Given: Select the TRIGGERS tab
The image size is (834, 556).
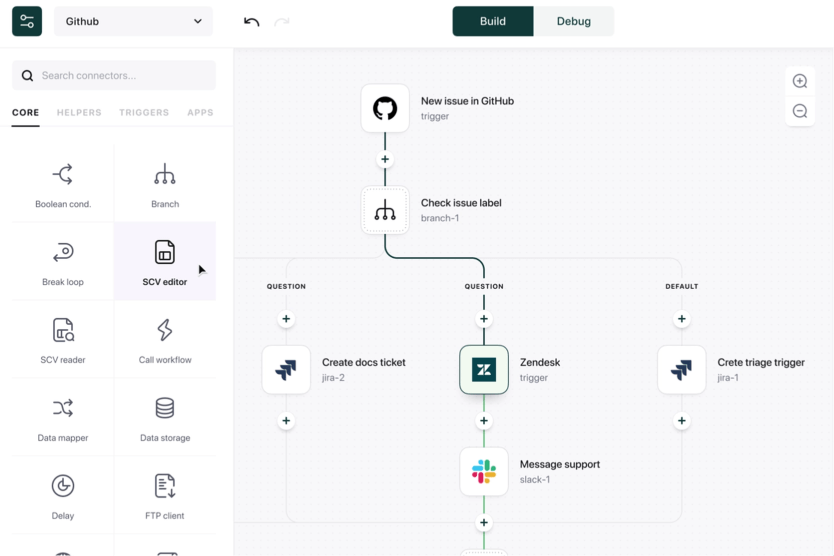Looking at the screenshot, I should [144, 113].
